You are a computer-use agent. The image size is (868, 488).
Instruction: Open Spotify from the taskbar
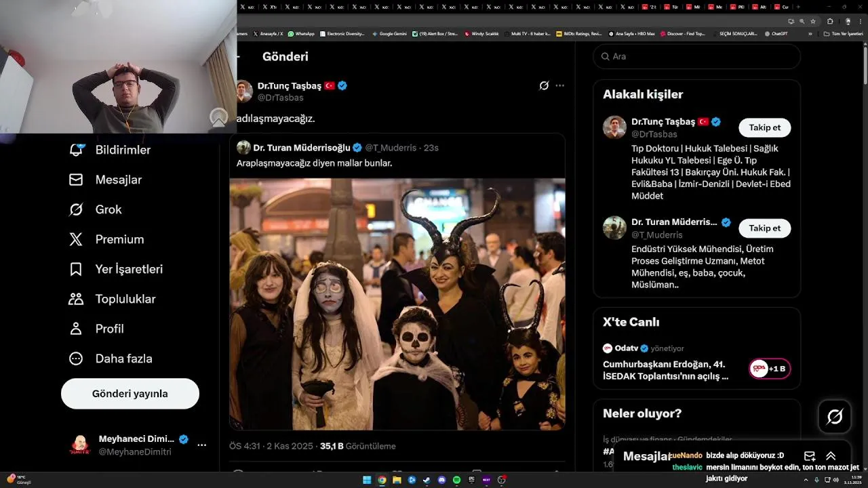pyautogui.click(x=456, y=480)
